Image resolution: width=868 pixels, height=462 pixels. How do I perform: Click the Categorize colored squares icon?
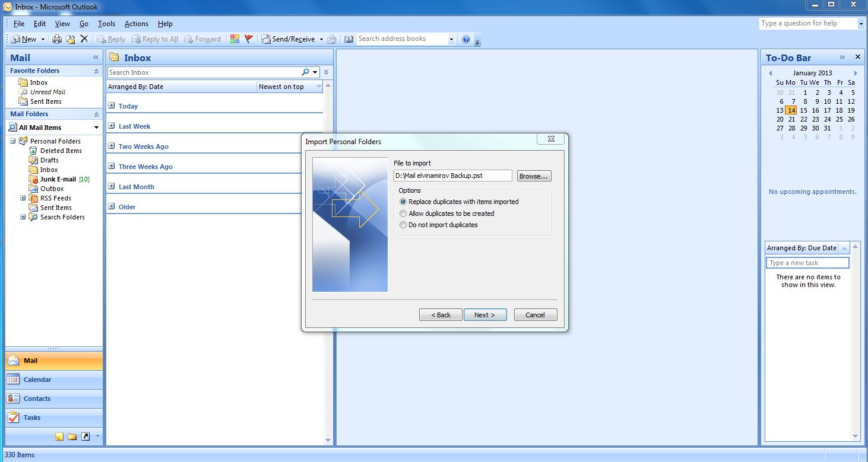tap(235, 39)
